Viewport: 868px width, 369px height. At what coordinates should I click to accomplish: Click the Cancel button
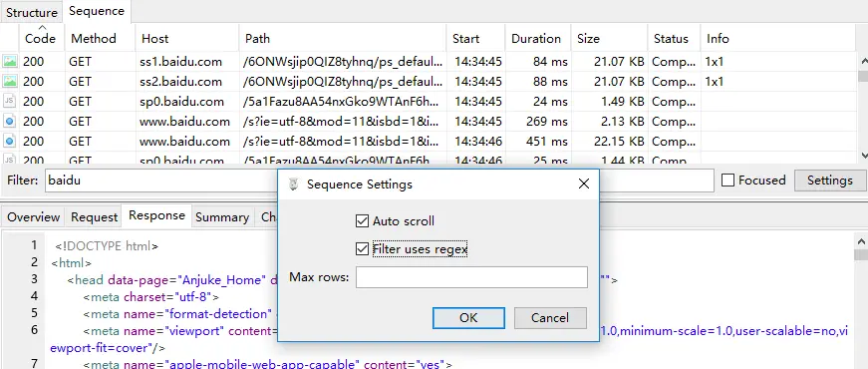550,318
